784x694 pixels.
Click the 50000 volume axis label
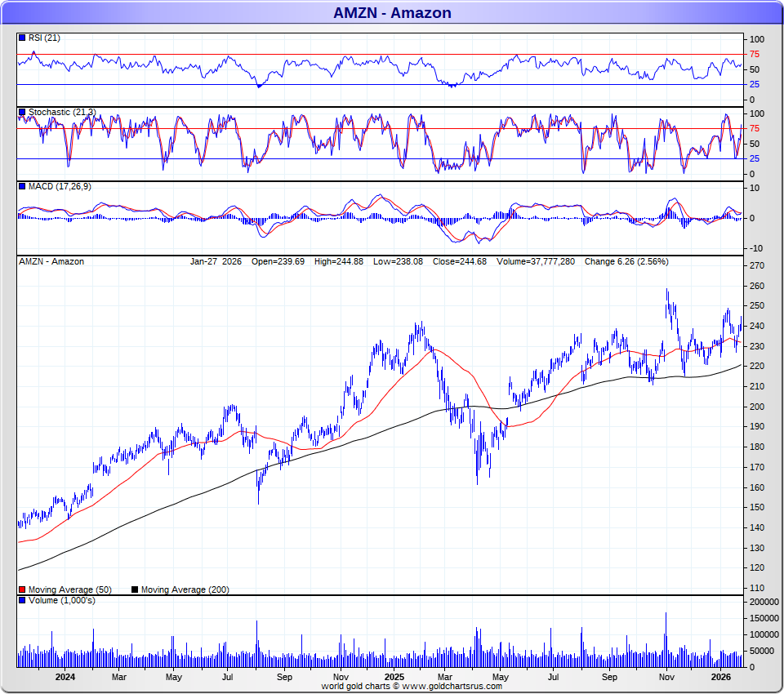pyautogui.click(x=762, y=651)
